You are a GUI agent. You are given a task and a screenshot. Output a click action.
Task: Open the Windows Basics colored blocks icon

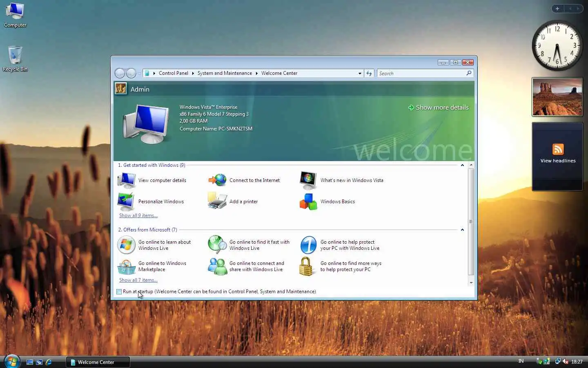pyautogui.click(x=308, y=202)
